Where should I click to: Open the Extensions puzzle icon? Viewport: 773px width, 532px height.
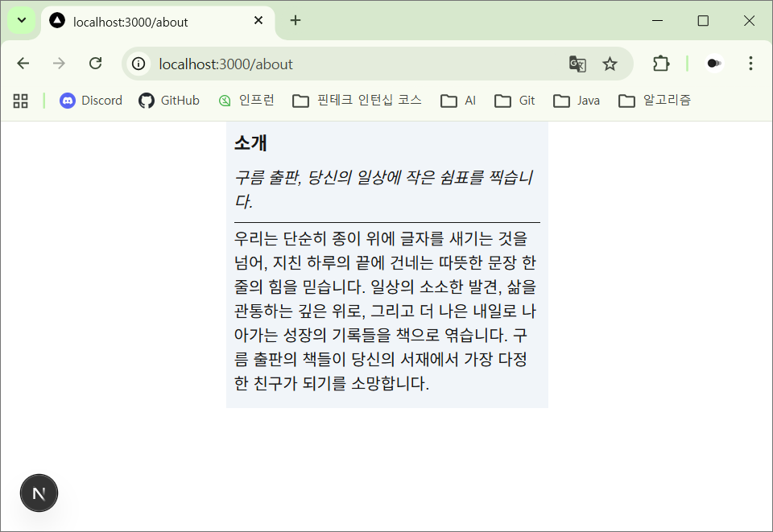pyautogui.click(x=661, y=64)
